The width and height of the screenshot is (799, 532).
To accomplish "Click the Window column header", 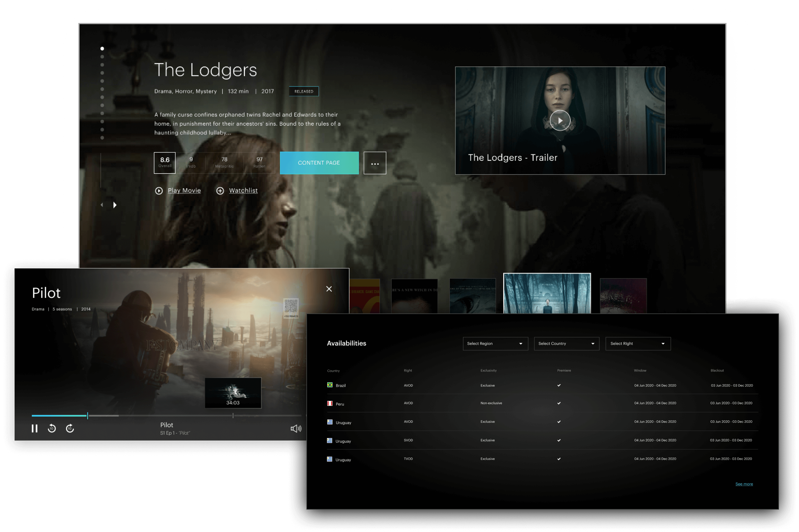I will click(640, 371).
